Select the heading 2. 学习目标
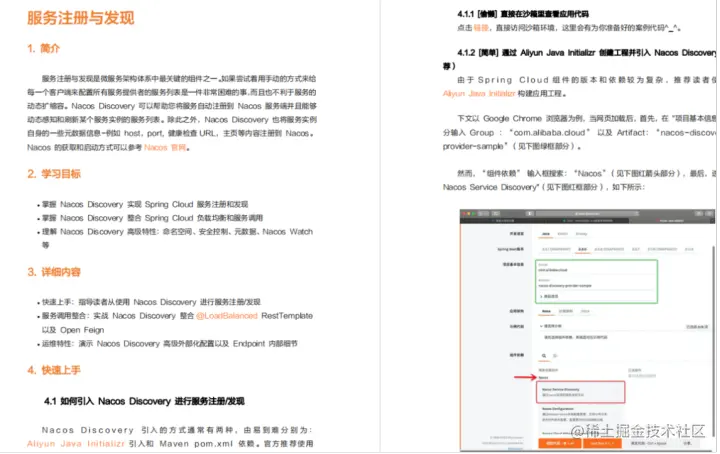Screen dimensions: 720x454 [x=54, y=174]
